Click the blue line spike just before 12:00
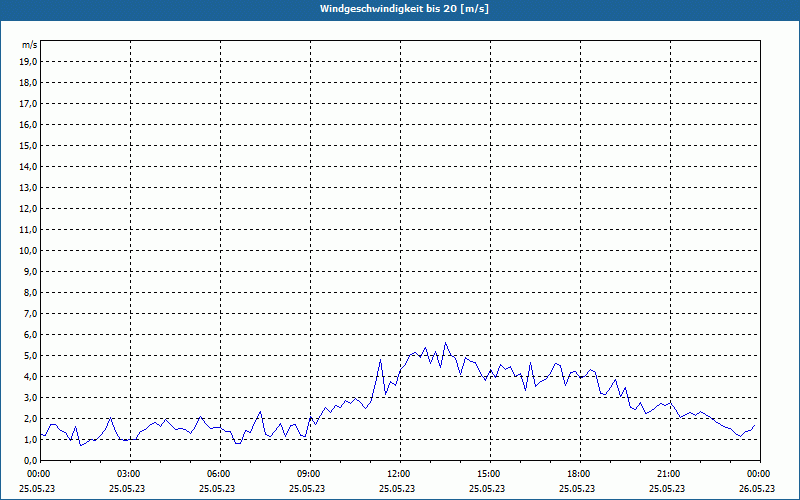 coord(381,359)
